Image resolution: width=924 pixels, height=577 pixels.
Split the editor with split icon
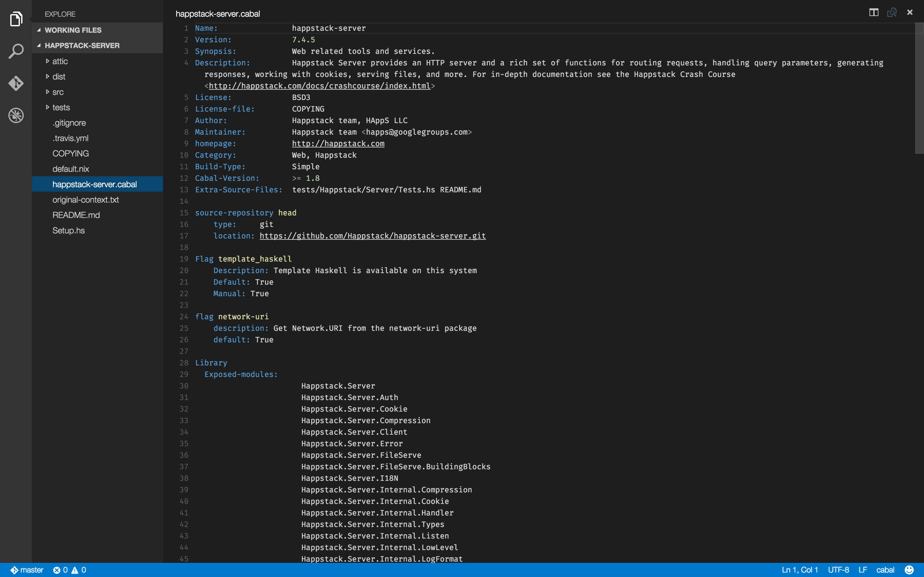pos(874,13)
